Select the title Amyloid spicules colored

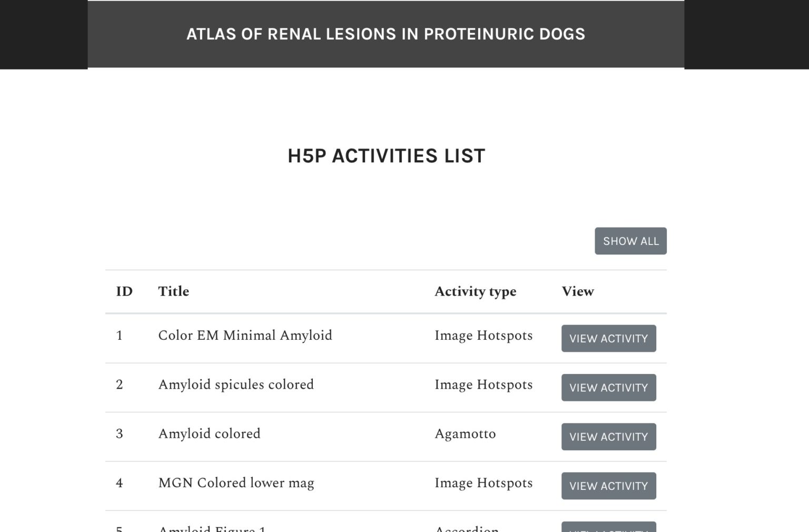[x=236, y=385]
